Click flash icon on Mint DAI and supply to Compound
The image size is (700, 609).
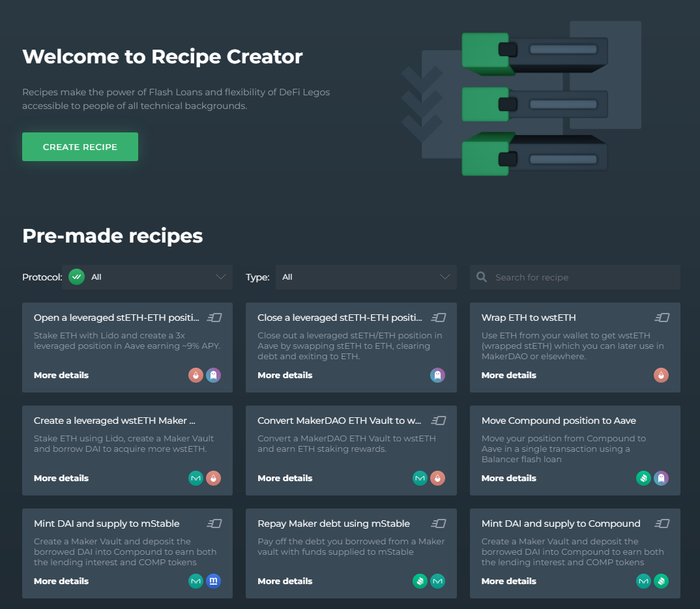tap(662, 523)
